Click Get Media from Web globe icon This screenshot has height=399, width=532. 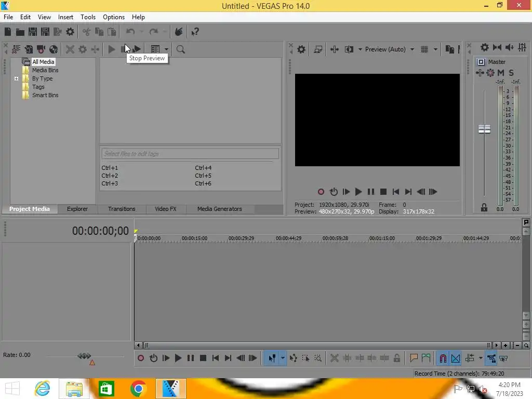54,49
